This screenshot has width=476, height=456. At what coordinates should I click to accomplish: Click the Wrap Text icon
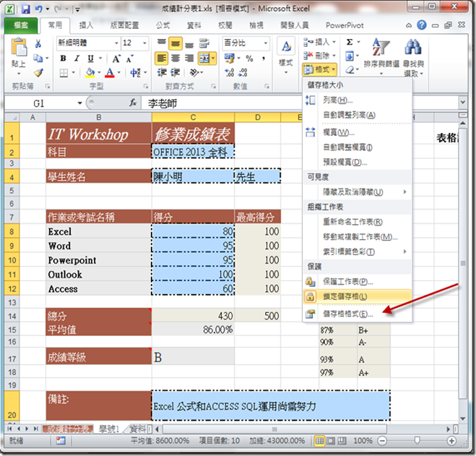204,43
